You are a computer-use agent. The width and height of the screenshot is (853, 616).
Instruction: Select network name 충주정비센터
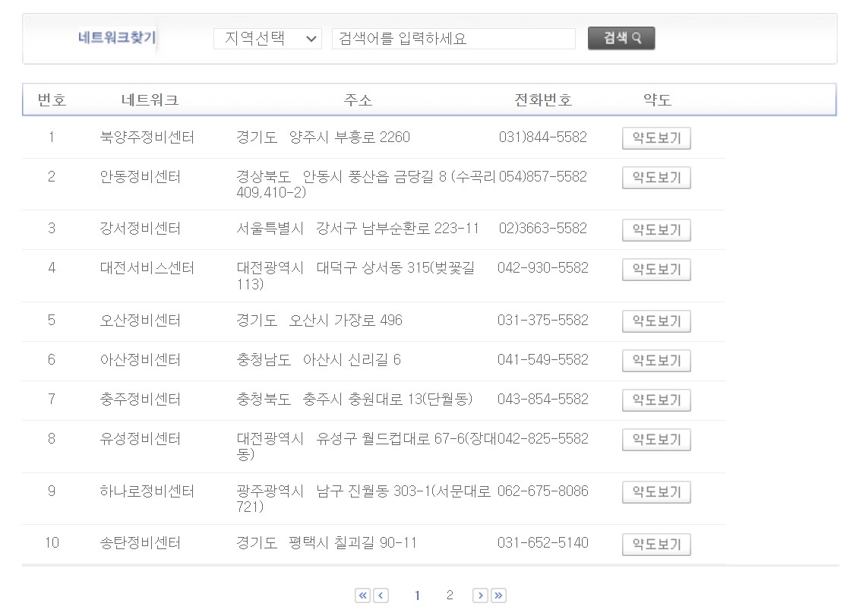coord(141,400)
